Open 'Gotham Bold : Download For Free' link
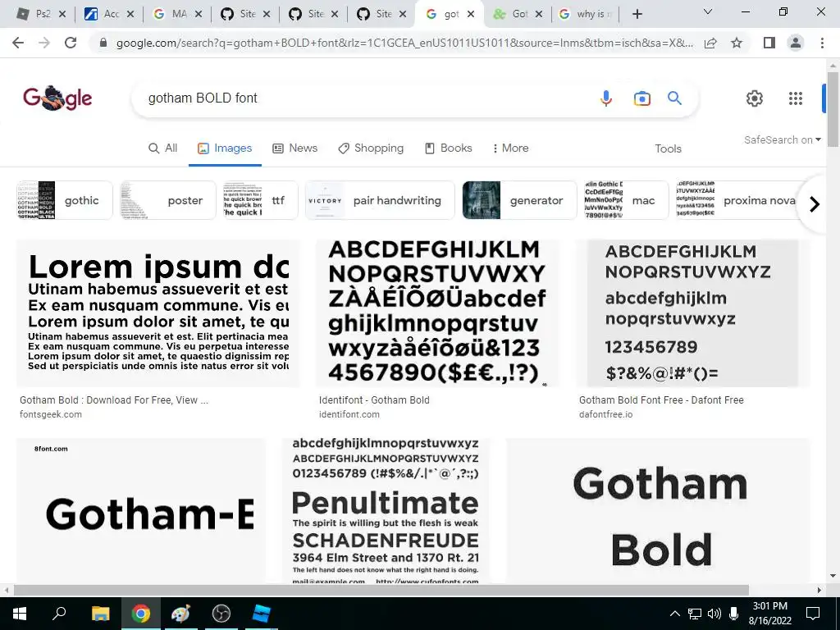 pos(114,400)
